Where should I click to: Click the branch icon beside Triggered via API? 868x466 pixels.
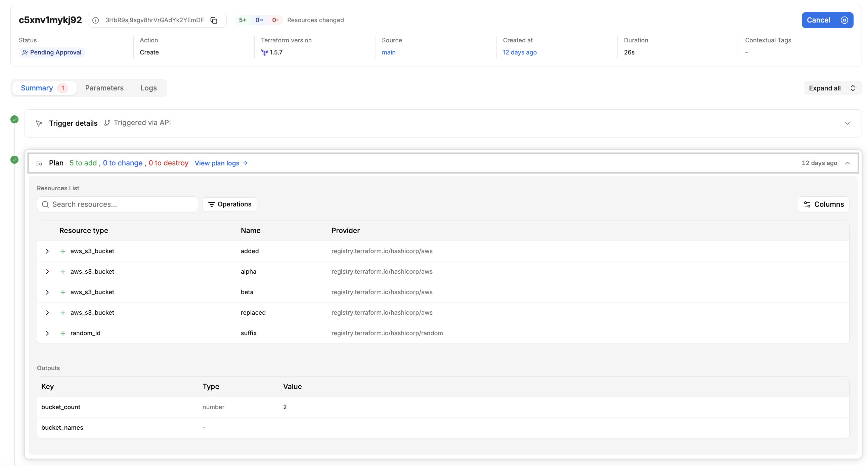tap(107, 123)
